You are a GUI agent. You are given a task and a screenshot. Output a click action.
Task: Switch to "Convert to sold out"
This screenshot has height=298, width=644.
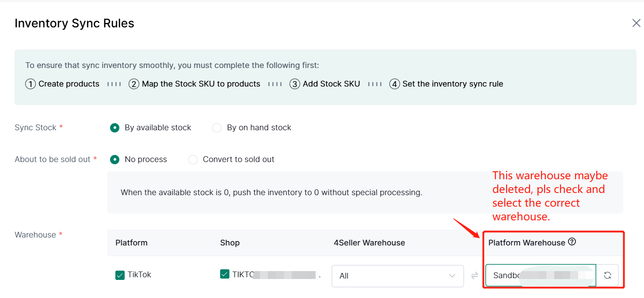tap(193, 159)
